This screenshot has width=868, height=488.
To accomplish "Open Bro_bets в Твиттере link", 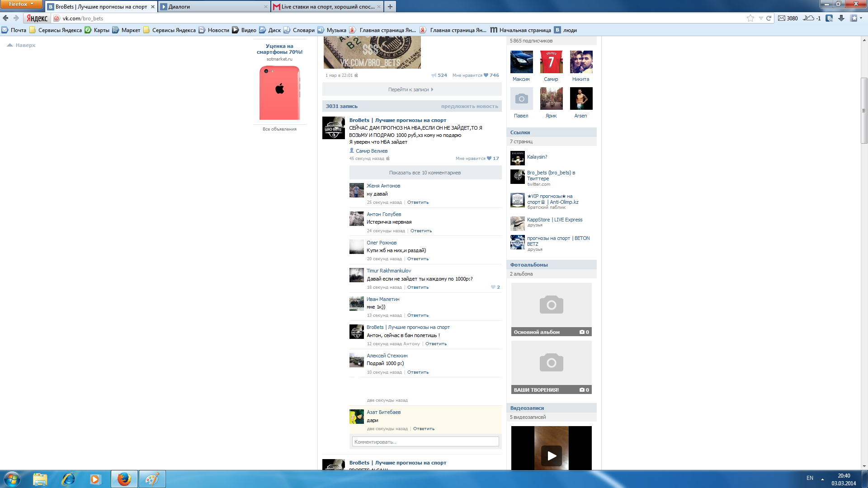I will 551,176.
